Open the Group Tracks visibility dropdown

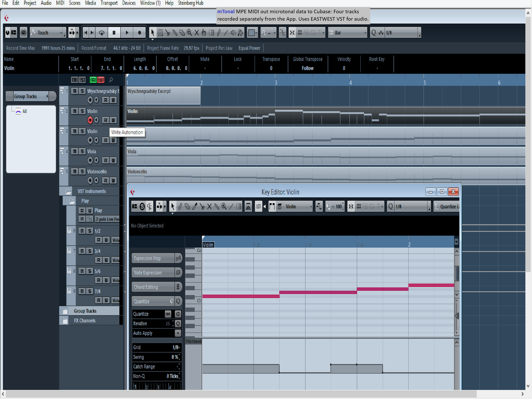pos(31,96)
